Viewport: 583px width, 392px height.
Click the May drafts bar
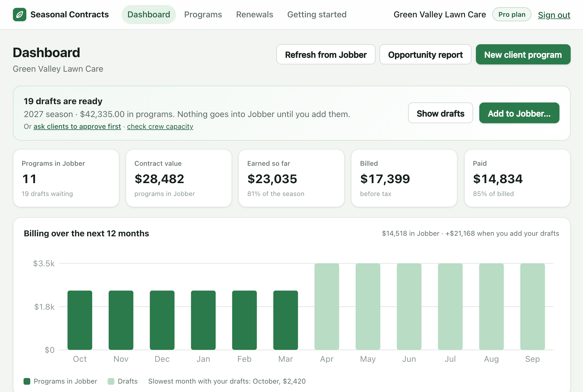368,307
